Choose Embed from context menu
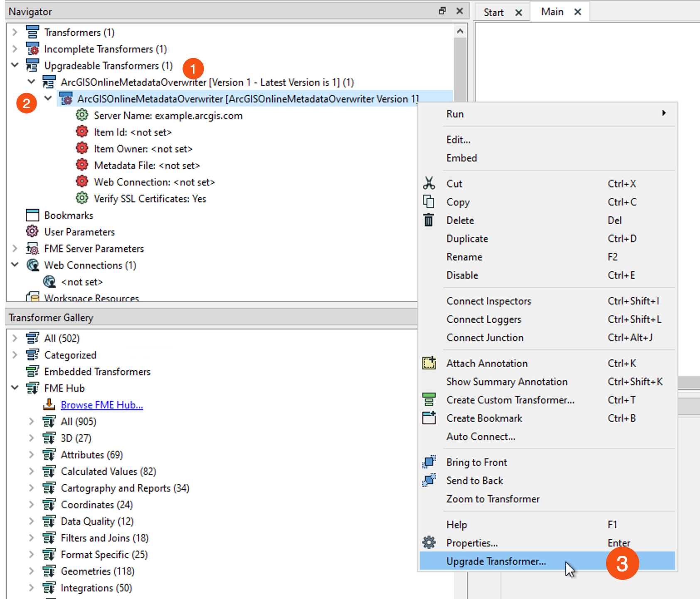This screenshot has height=599, width=700. [547, 158]
